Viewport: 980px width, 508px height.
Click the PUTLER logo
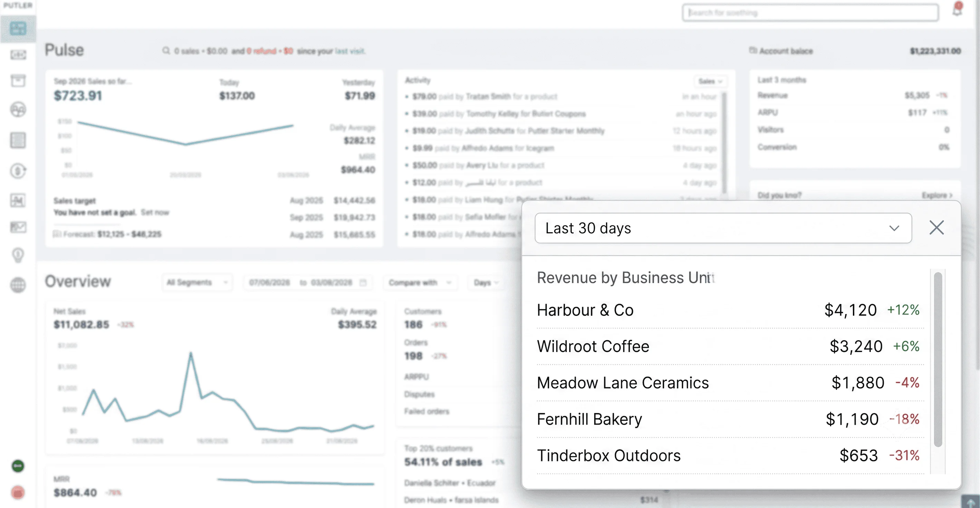tap(18, 5)
